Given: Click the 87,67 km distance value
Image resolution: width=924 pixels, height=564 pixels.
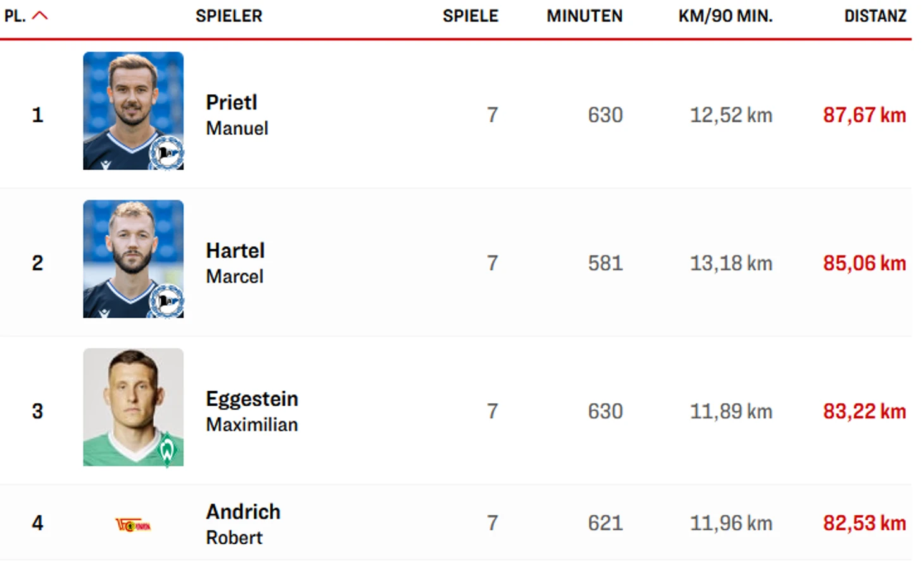Looking at the screenshot, I should point(865,115).
